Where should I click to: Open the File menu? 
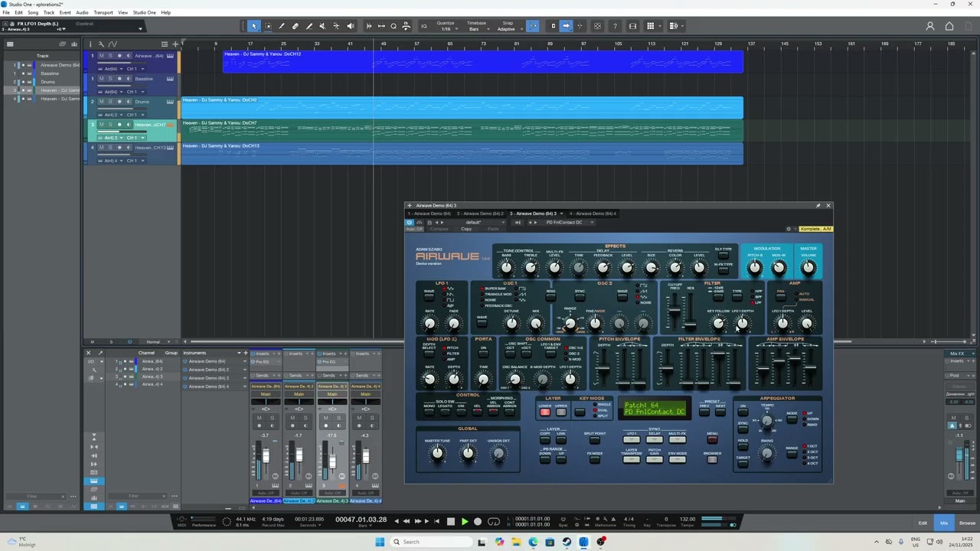click(6, 13)
